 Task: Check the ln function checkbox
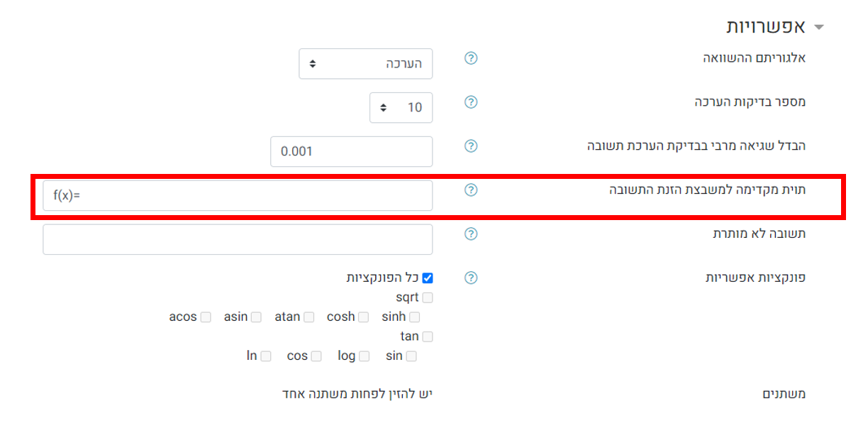[265, 356]
